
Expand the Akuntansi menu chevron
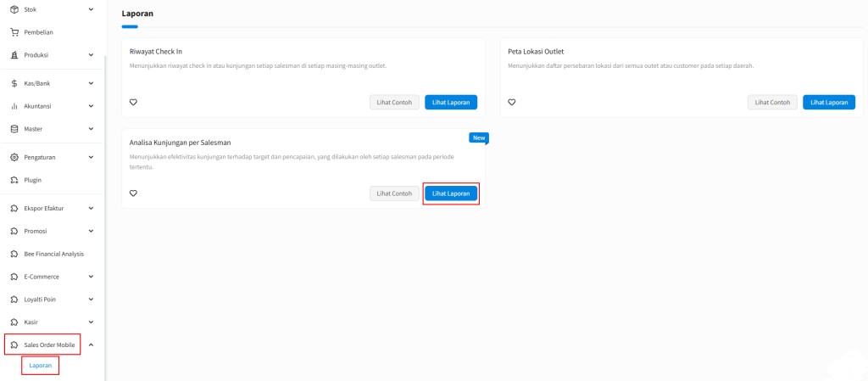91,106
